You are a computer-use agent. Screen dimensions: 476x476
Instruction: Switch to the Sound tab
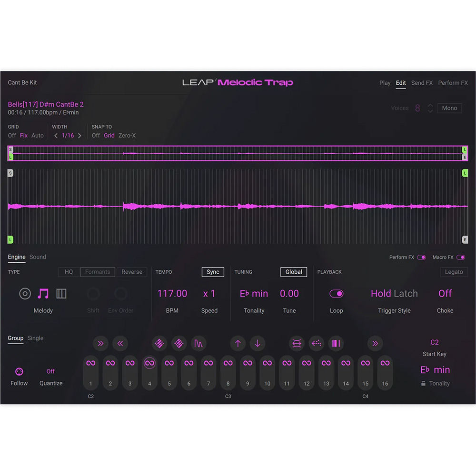pos(38,257)
